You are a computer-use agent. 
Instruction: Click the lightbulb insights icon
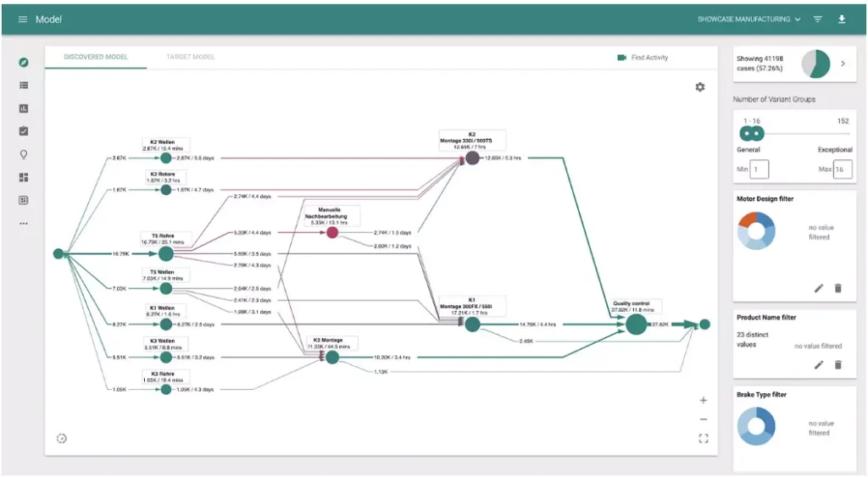(24, 154)
